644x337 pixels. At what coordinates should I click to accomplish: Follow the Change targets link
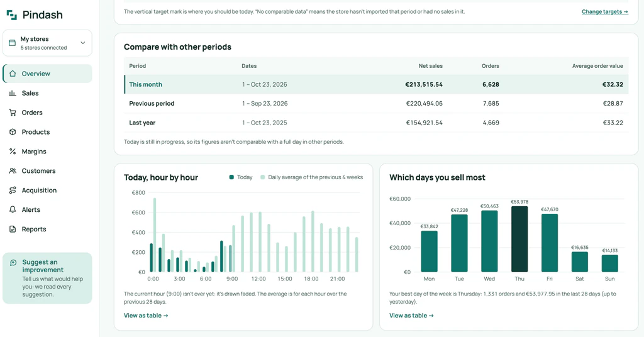click(x=604, y=11)
